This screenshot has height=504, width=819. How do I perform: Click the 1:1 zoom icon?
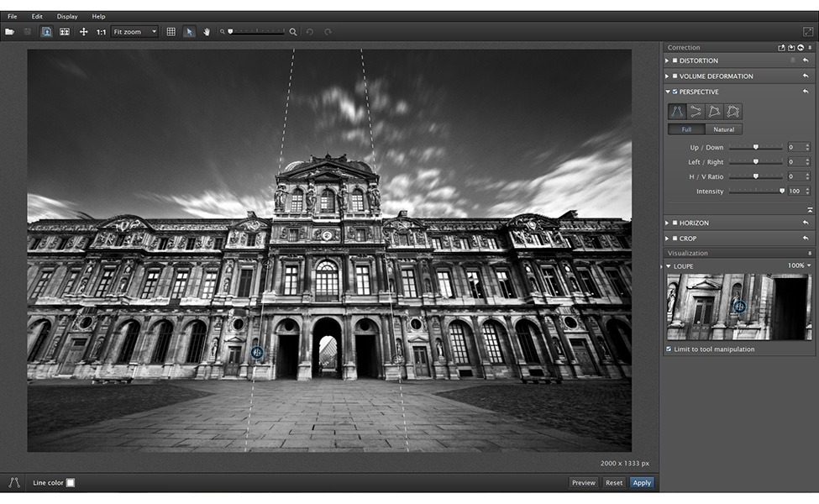[x=101, y=32]
